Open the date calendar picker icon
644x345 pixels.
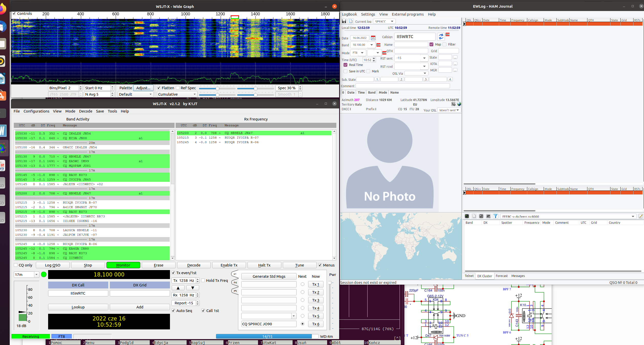(373, 38)
